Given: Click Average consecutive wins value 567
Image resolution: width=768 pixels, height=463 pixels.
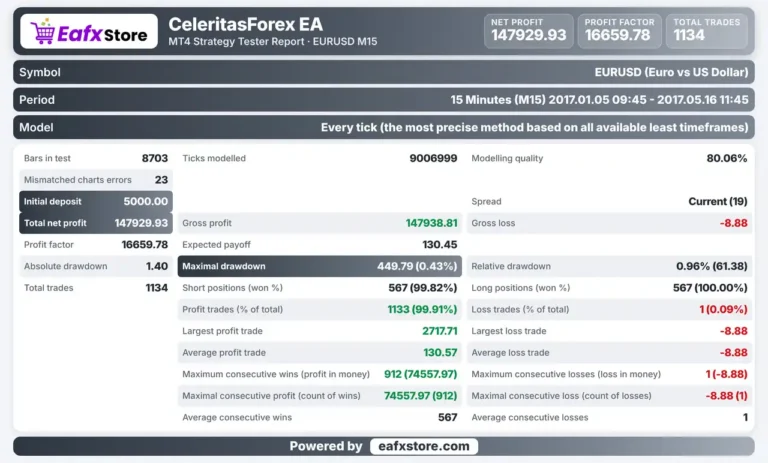Looking at the screenshot, I should pos(448,417).
